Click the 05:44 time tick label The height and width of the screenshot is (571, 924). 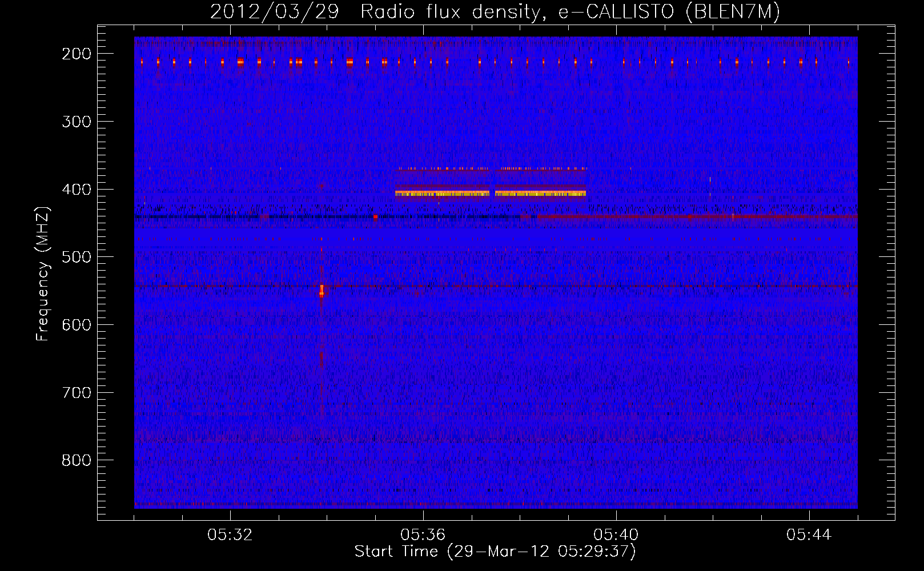pos(809,535)
